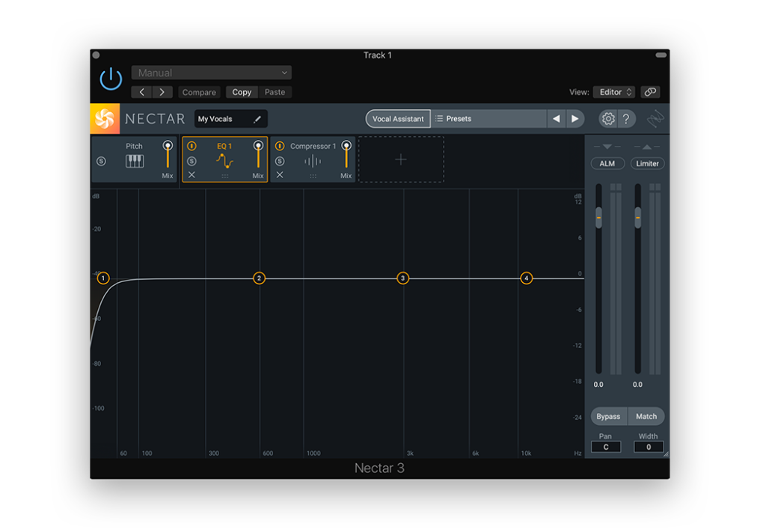This screenshot has width=766, height=532.
Task: Open the Compressor 1 module icon
Action: pos(313,160)
